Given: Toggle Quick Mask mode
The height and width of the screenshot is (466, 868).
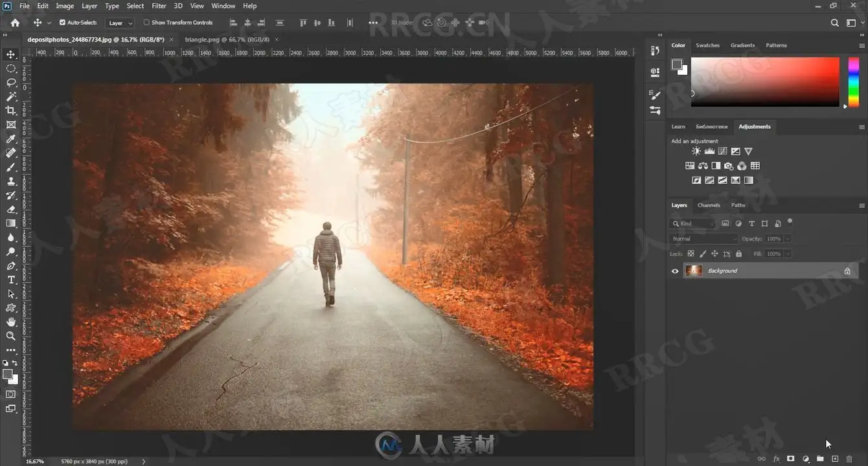Looking at the screenshot, I should point(11,394).
